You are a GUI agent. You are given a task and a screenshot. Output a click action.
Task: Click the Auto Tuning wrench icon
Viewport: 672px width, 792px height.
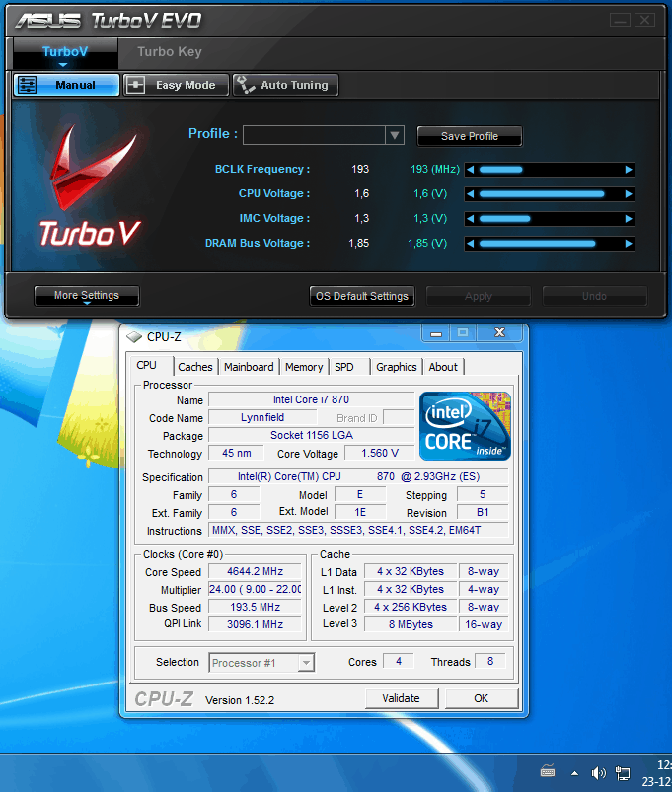(x=246, y=85)
